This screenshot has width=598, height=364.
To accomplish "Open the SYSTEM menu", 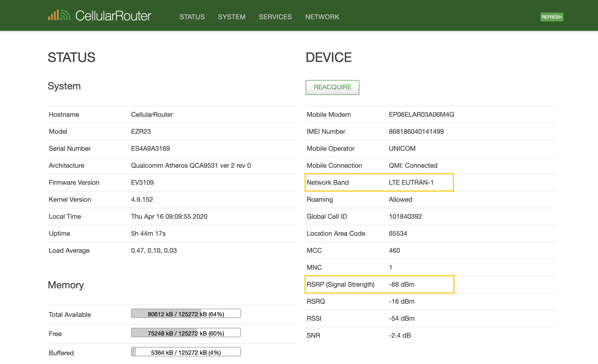I will pos(232,17).
